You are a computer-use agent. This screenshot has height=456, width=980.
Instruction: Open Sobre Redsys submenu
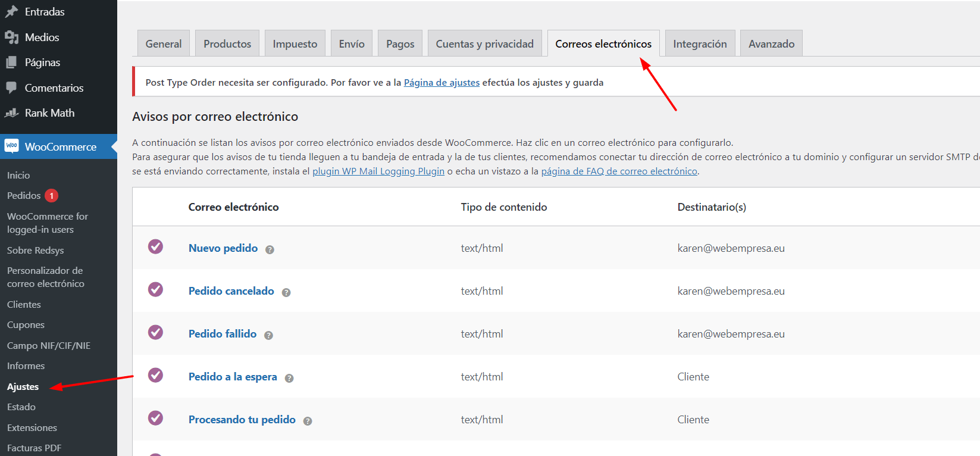[x=35, y=250]
